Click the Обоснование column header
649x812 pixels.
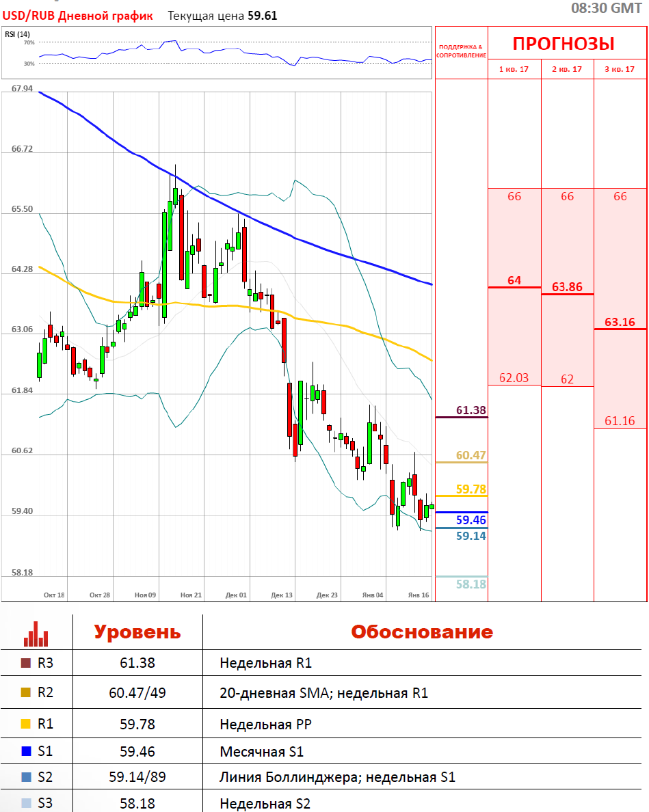421,632
